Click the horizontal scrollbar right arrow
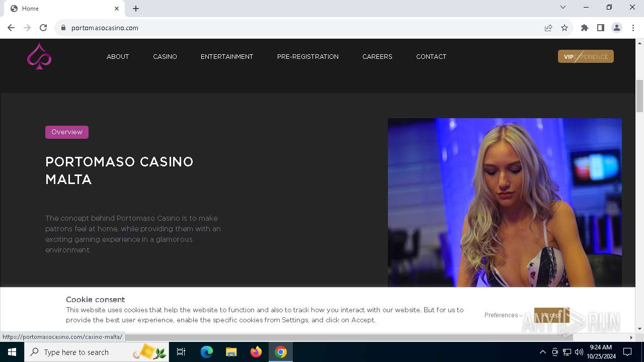 tap(631, 337)
